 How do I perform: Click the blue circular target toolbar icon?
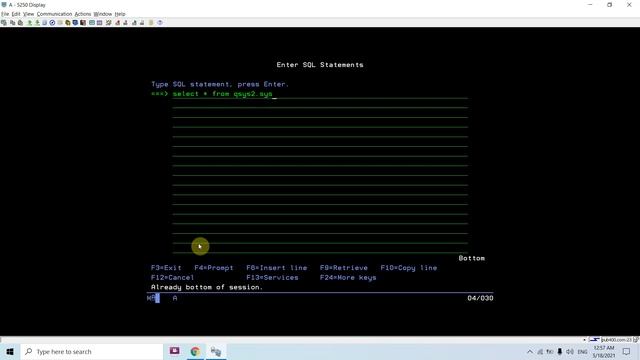52,22
